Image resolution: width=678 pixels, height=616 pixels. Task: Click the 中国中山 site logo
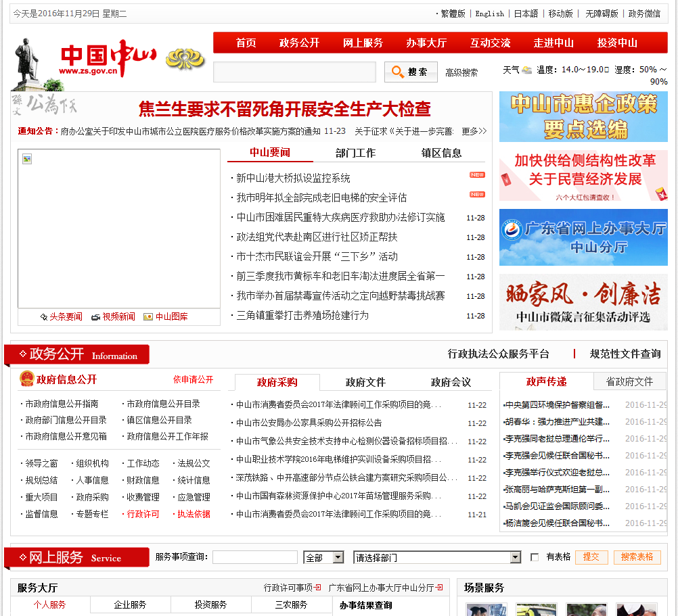pyautogui.click(x=108, y=58)
